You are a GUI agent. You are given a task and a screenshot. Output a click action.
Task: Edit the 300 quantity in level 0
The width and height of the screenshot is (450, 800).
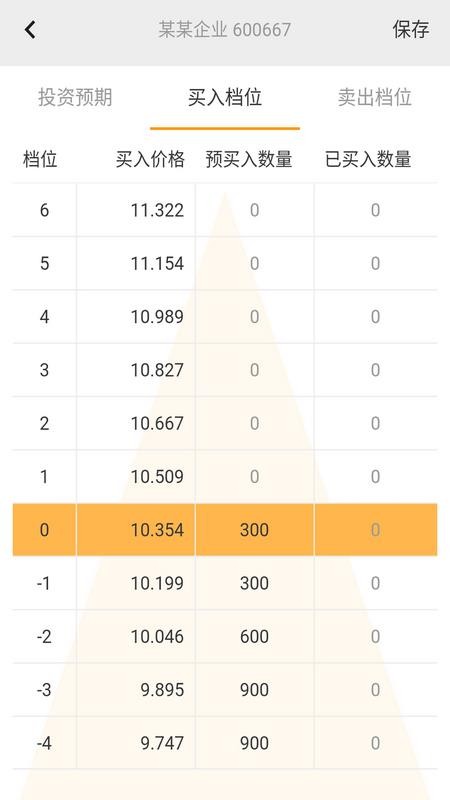255,530
